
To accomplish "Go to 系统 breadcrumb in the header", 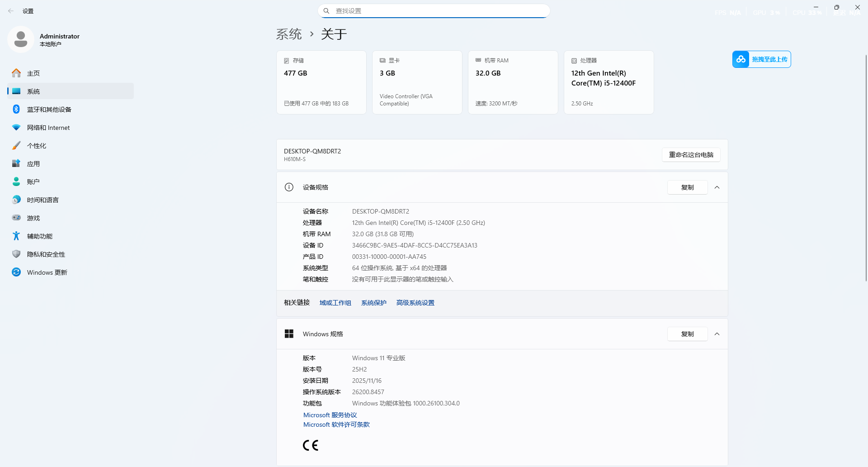I will point(289,34).
